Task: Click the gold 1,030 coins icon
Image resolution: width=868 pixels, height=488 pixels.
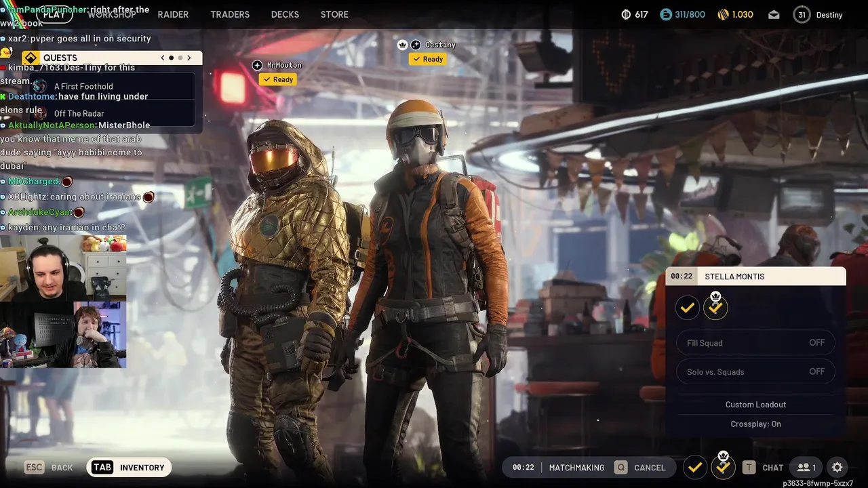Action: pos(724,14)
